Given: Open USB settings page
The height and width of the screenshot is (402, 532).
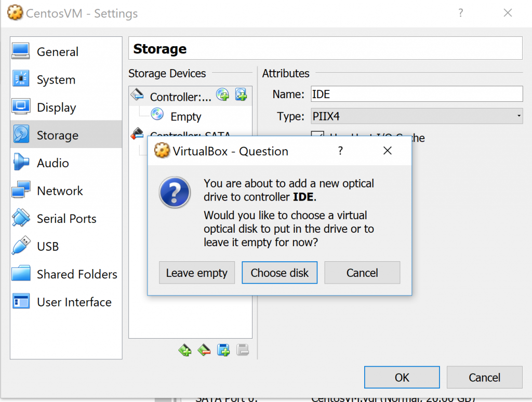Looking at the screenshot, I should 66,246.
